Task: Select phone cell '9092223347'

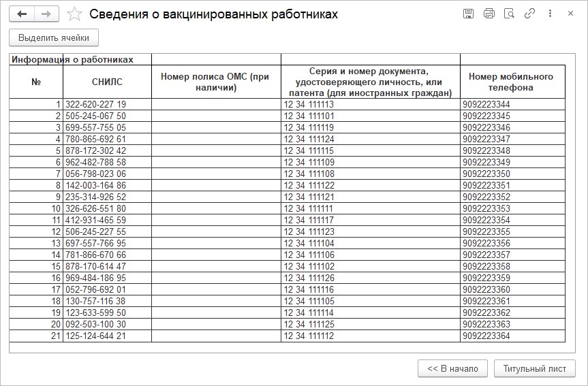Action: click(x=512, y=139)
